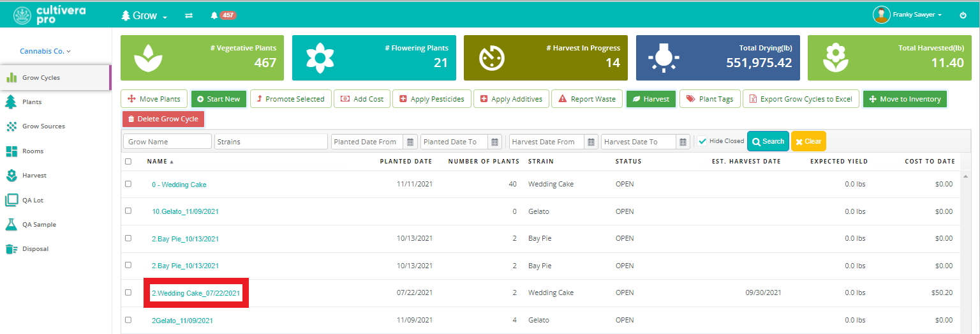Focus the Strains filter field
Viewport: 980px width, 334px height.
pyautogui.click(x=271, y=142)
